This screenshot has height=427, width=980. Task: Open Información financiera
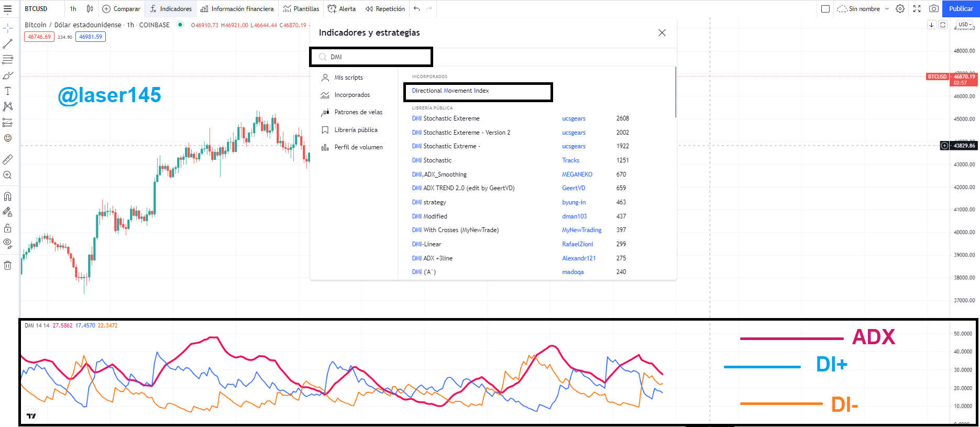237,9
